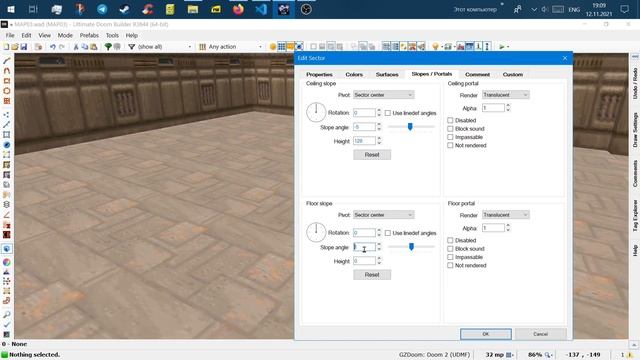Screen dimensions: 640x360
Task: Select the Draw Rectangle tool in the left sidebar
Action: tap(7, 81)
